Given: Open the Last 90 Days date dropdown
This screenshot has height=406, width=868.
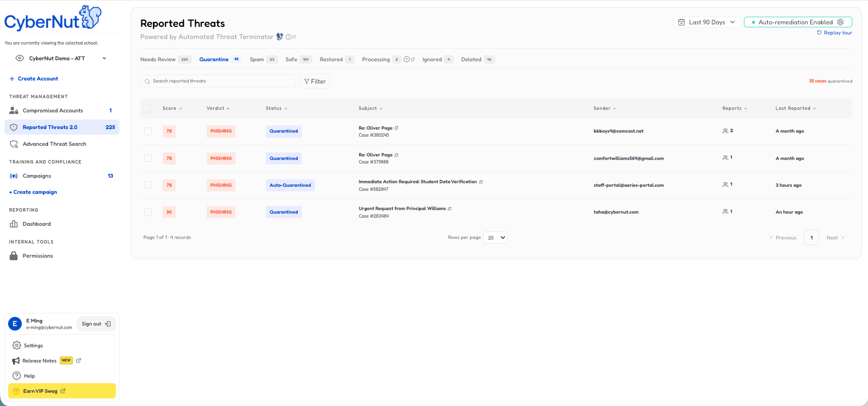Looking at the screenshot, I should coord(707,22).
